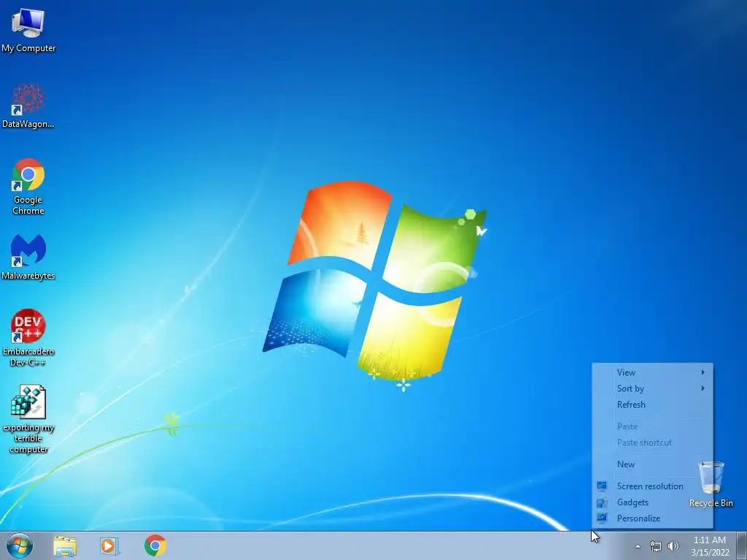Choose Refresh from the context menu
The height and width of the screenshot is (560, 747).
point(652,405)
